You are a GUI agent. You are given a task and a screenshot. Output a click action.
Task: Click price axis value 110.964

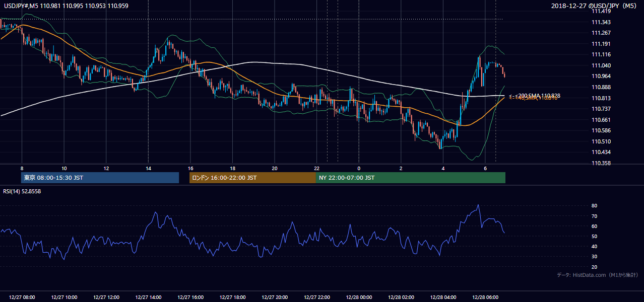(601, 76)
